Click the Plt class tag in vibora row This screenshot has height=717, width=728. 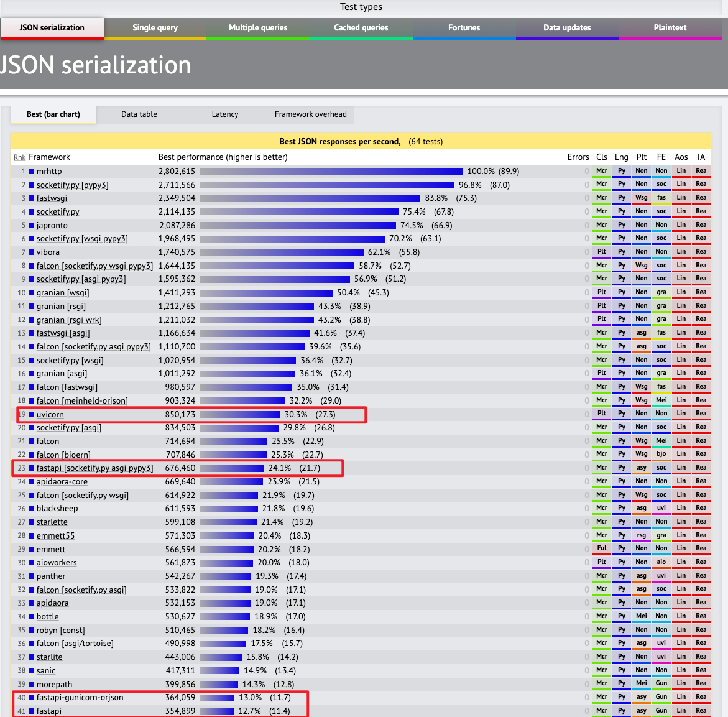602,252
